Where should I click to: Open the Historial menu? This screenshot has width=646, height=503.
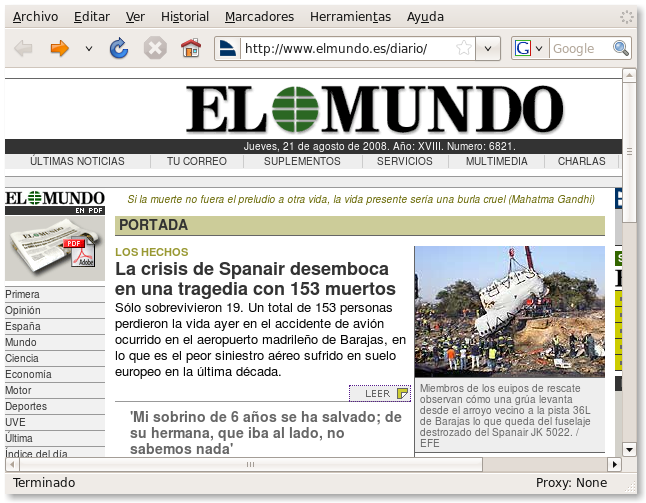click(185, 16)
